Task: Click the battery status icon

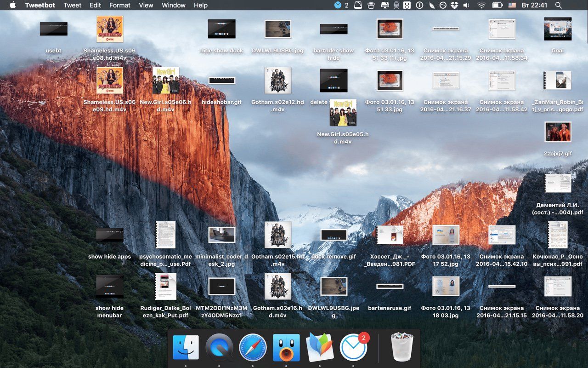Action: (x=497, y=5)
